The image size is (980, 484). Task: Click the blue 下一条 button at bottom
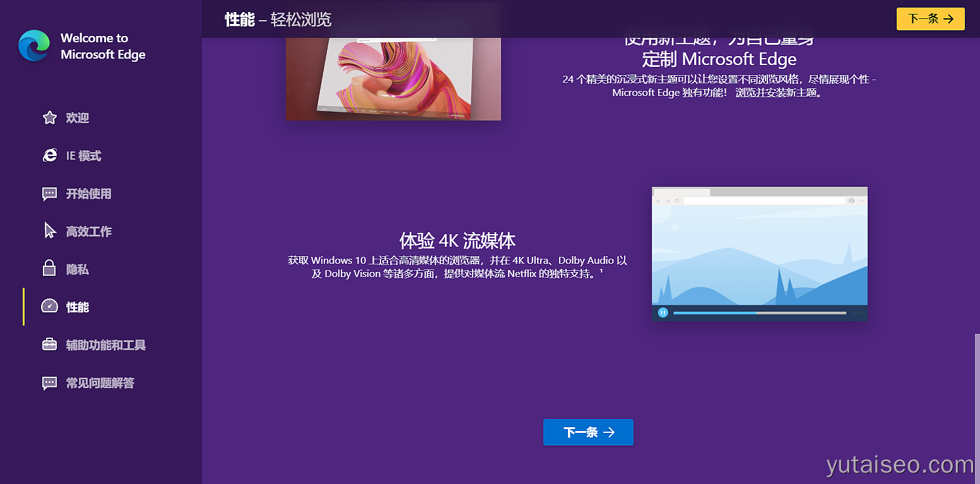click(588, 432)
